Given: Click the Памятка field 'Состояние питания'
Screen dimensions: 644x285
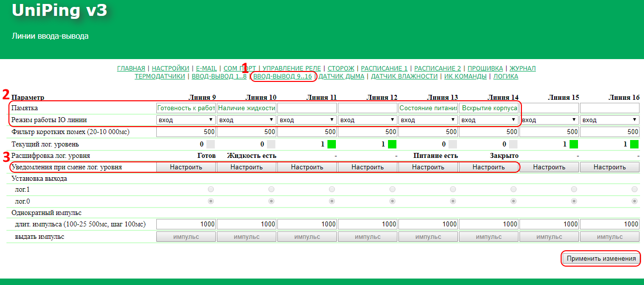Looking at the screenshot, I should pos(428,108).
